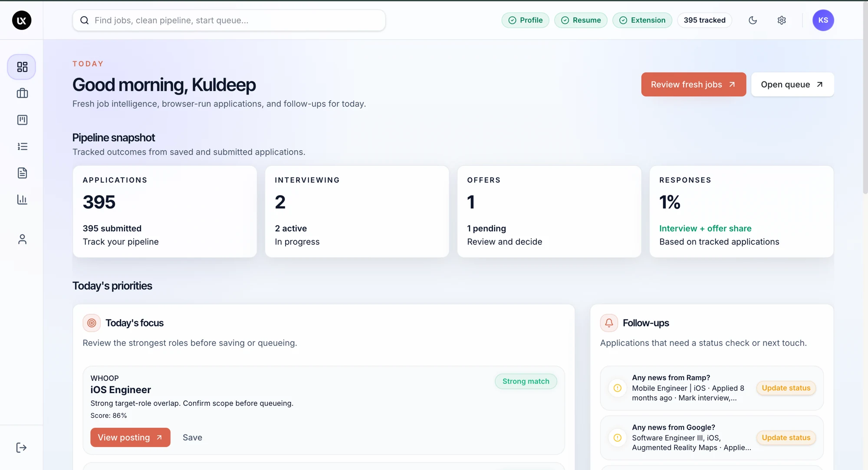Focus the Find jobs search field
Screen dimensions: 868x470
(229, 20)
